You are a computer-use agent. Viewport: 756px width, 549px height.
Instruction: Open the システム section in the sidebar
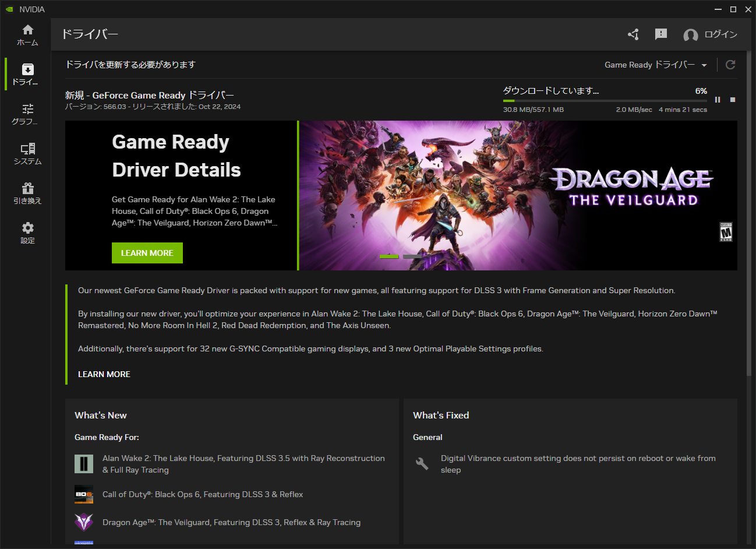pos(27,154)
